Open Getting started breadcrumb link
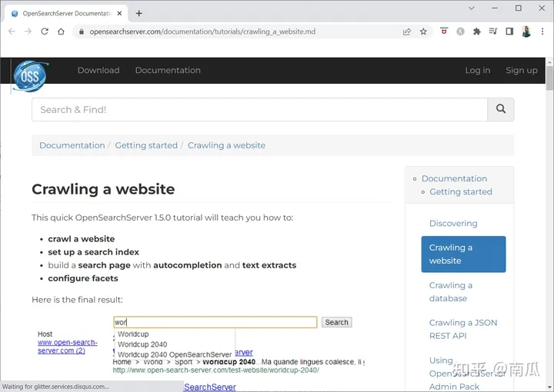Screen dimensions: 554x392 [x=146, y=145]
